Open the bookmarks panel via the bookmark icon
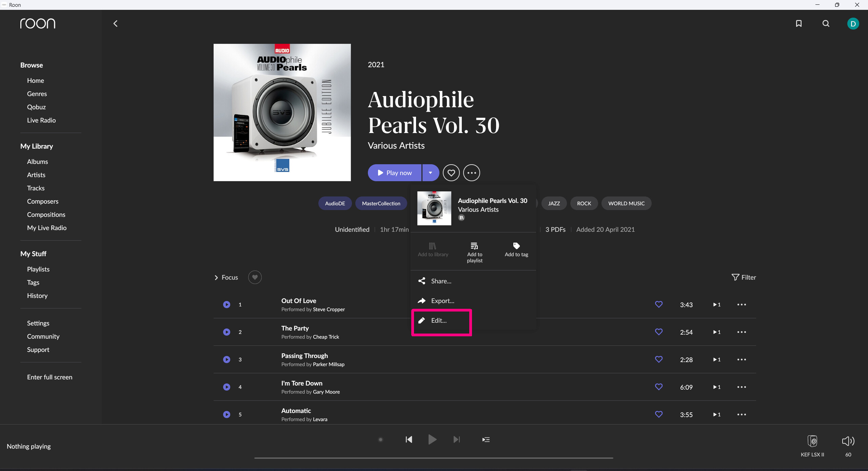The image size is (868, 471). 799,23
